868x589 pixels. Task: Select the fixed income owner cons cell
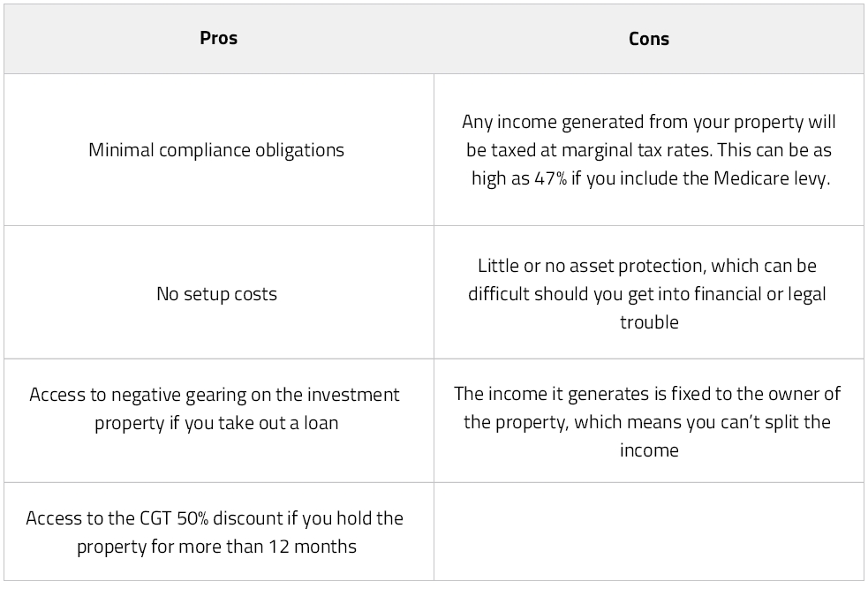pyautogui.click(x=649, y=420)
